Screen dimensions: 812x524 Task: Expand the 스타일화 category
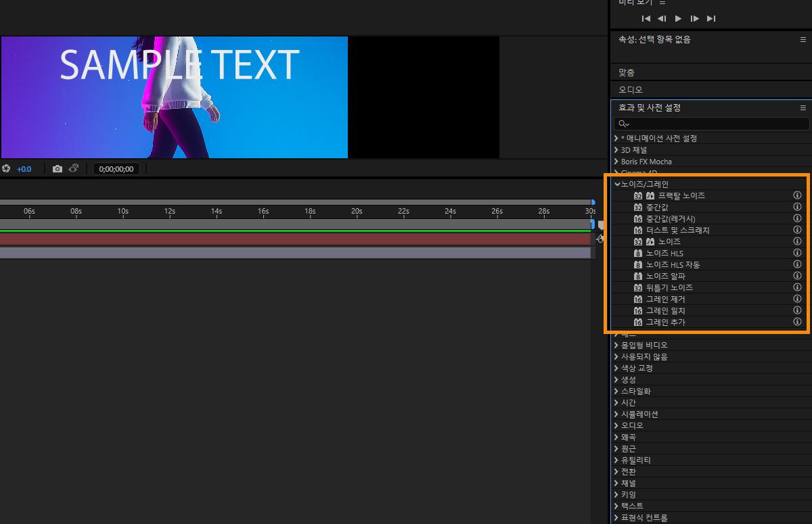(x=616, y=391)
